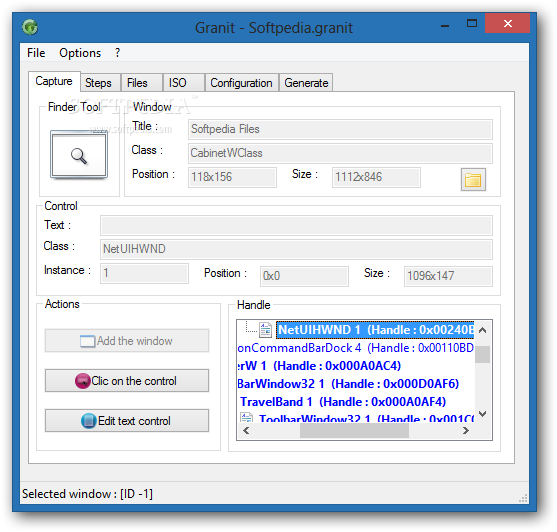Open the Options menu

pos(80,53)
